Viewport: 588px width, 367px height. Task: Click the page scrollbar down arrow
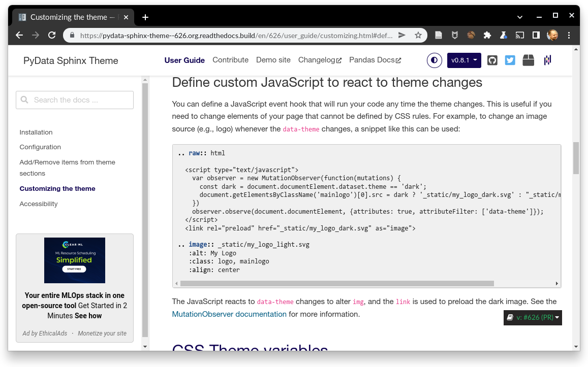(x=576, y=347)
